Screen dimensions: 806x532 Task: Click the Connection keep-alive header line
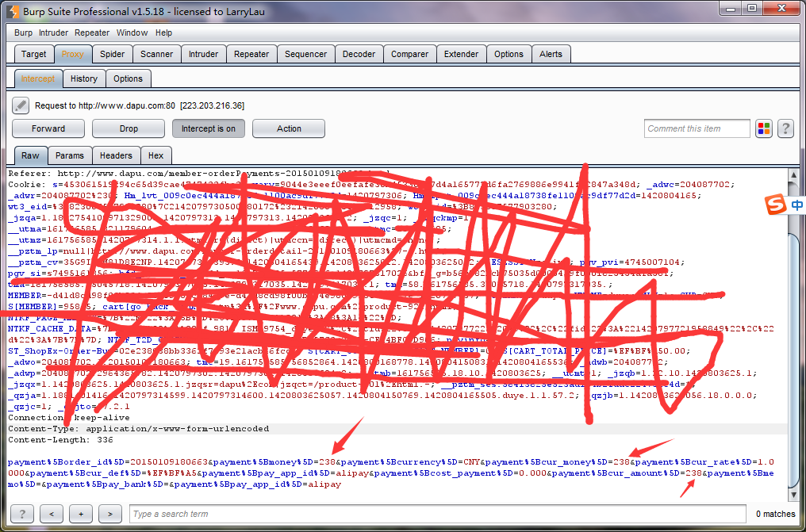point(69,418)
